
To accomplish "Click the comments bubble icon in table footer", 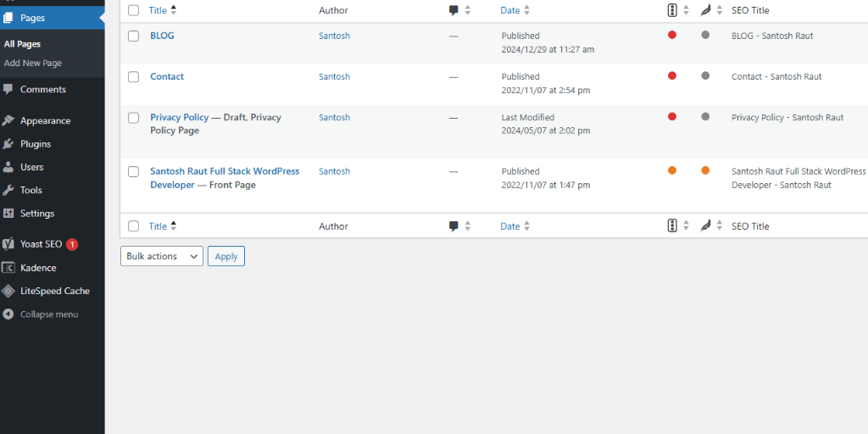I will (454, 225).
